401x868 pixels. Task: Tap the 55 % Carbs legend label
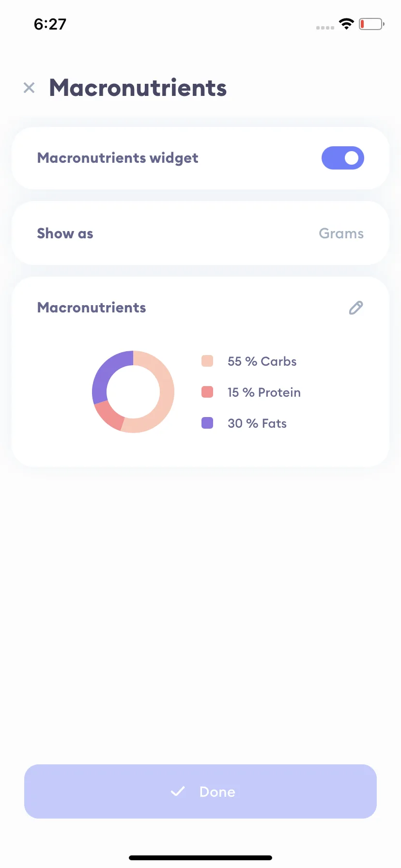pos(262,361)
